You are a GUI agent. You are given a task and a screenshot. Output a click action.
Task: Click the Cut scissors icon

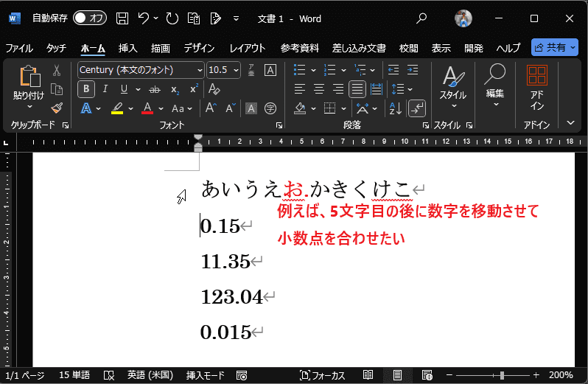tap(57, 71)
